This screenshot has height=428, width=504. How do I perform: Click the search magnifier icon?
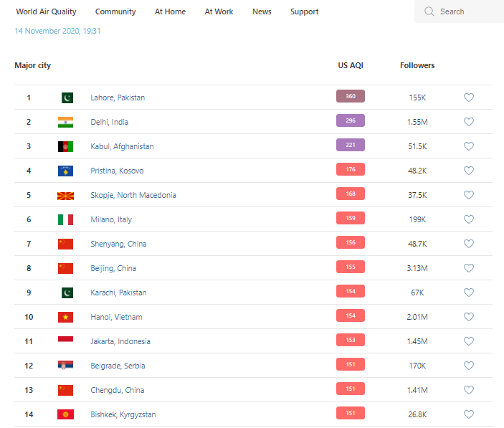pyautogui.click(x=429, y=11)
